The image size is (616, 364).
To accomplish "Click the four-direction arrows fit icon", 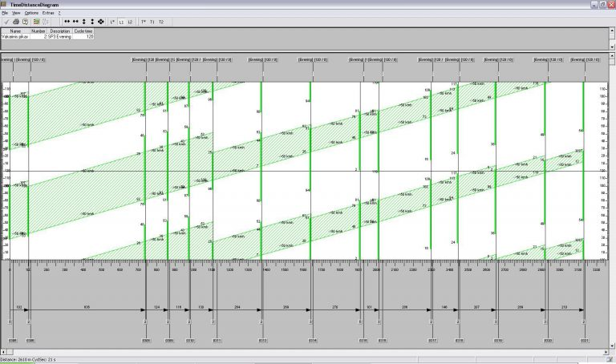I will 101,22.
